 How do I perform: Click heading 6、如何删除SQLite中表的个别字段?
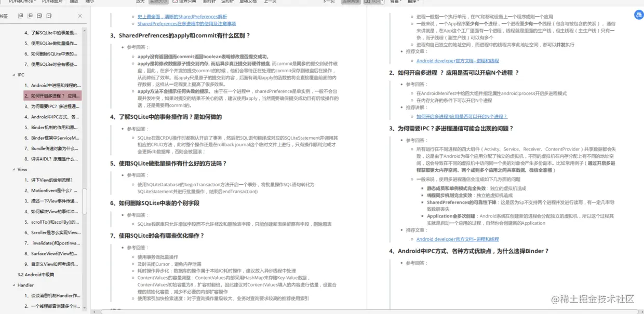click(155, 203)
